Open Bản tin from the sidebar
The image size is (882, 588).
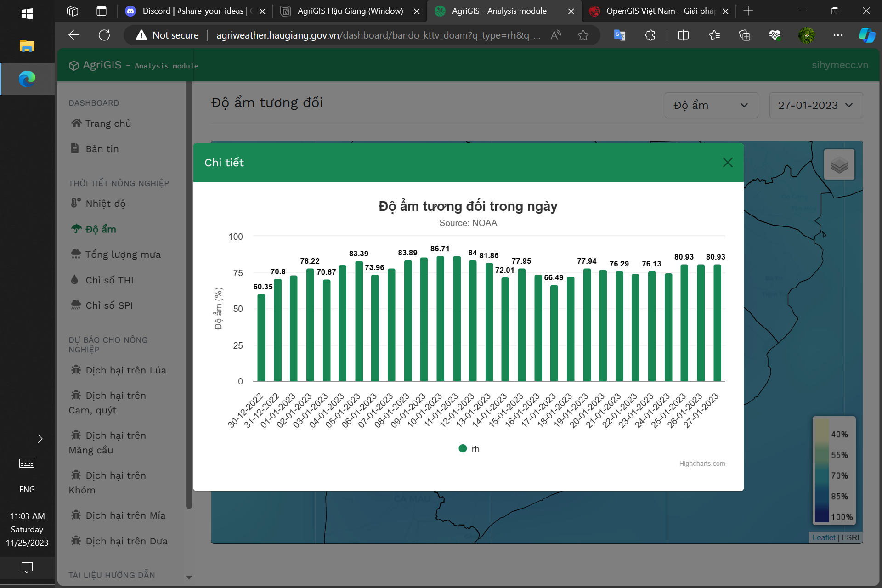[x=102, y=149]
